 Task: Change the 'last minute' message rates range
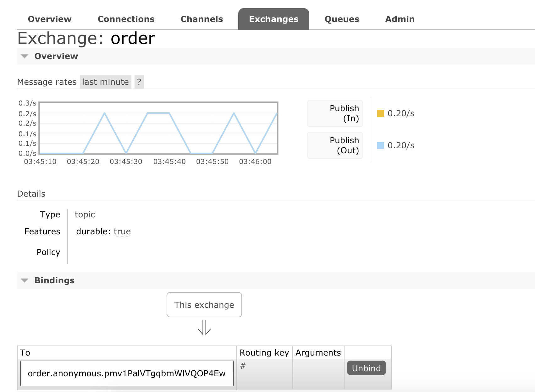[x=105, y=82]
